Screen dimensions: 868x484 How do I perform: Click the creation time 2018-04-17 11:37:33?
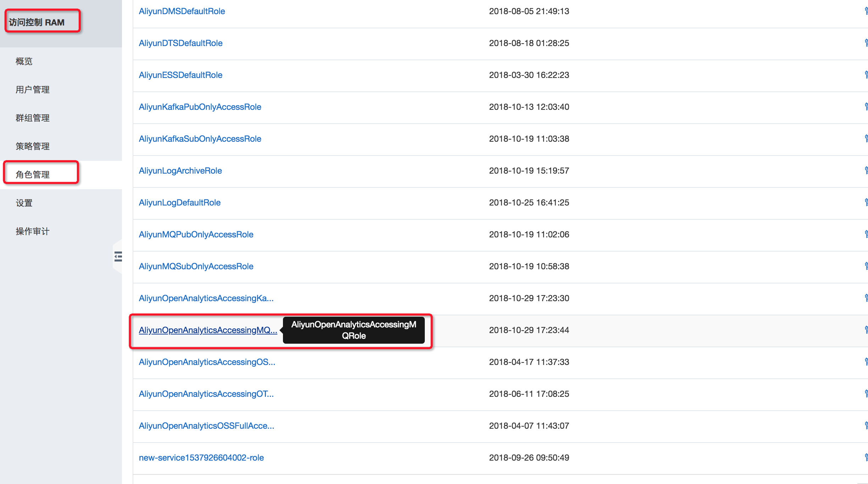(x=529, y=362)
